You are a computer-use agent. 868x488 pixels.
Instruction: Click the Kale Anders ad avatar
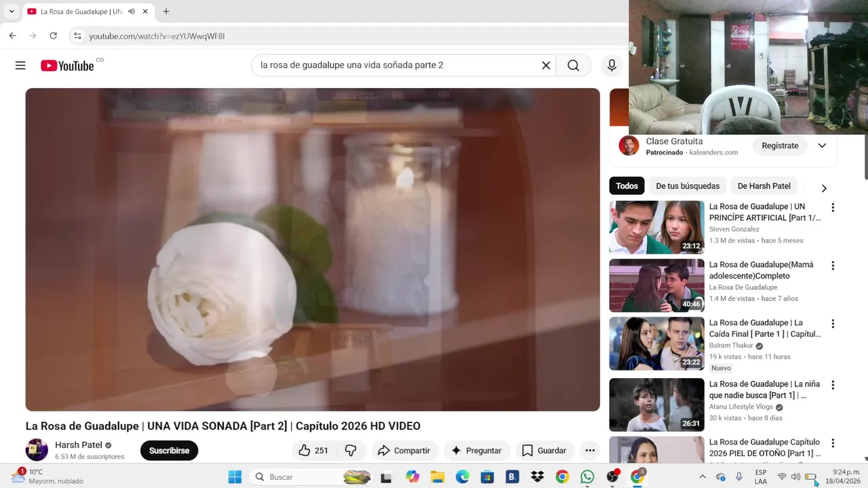(x=629, y=146)
